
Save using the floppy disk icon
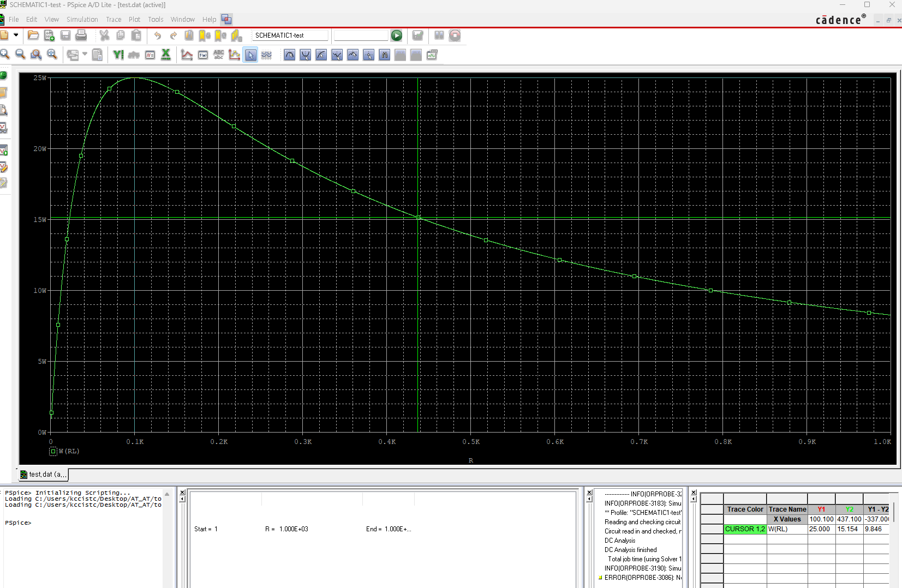(65, 35)
